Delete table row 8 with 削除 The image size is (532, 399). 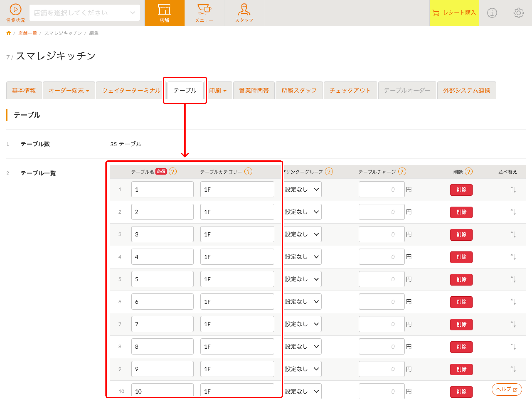[x=461, y=347]
